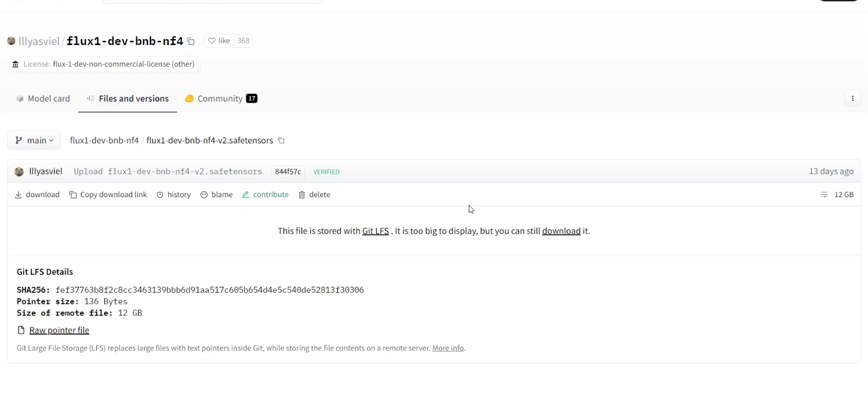Click the download button in file toolbar
Screen dimensions: 868x397
click(x=37, y=194)
